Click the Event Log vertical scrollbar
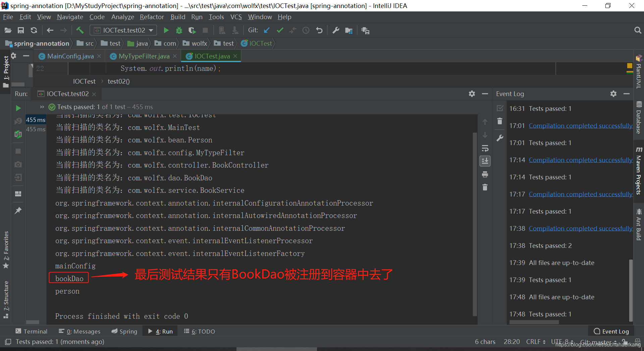 (x=631, y=290)
